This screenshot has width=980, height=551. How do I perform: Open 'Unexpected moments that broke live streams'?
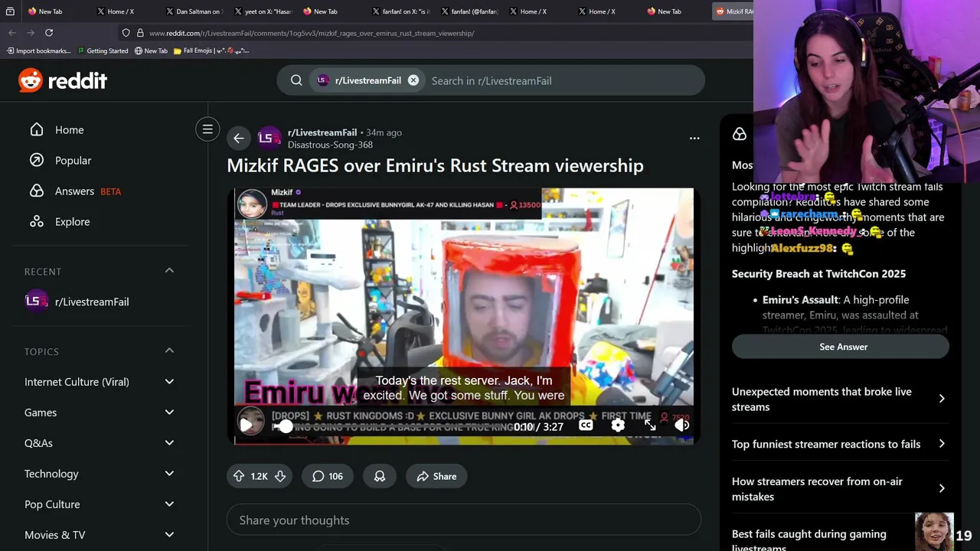point(841,399)
